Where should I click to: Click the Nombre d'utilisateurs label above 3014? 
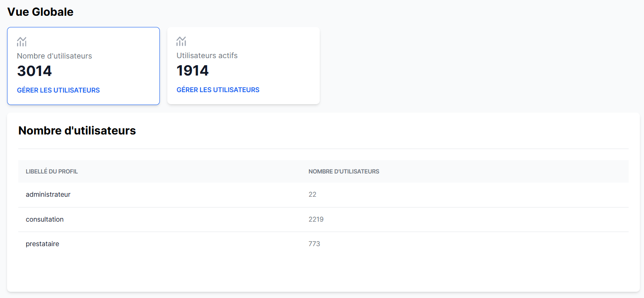(54, 56)
